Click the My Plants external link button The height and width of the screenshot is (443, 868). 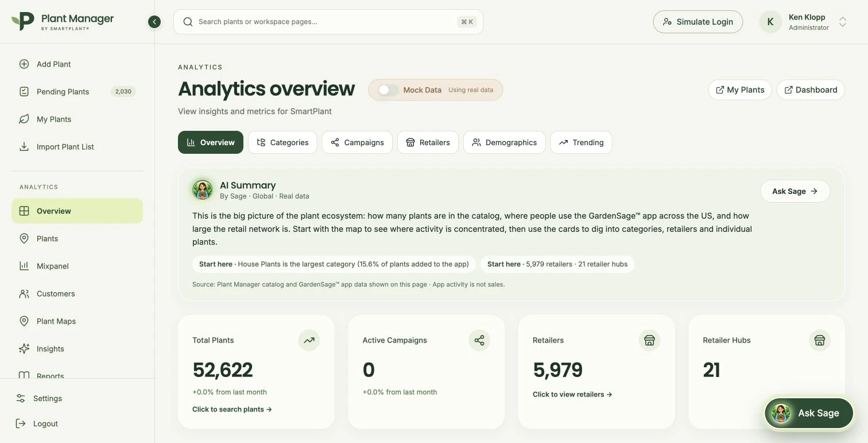pyautogui.click(x=740, y=90)
